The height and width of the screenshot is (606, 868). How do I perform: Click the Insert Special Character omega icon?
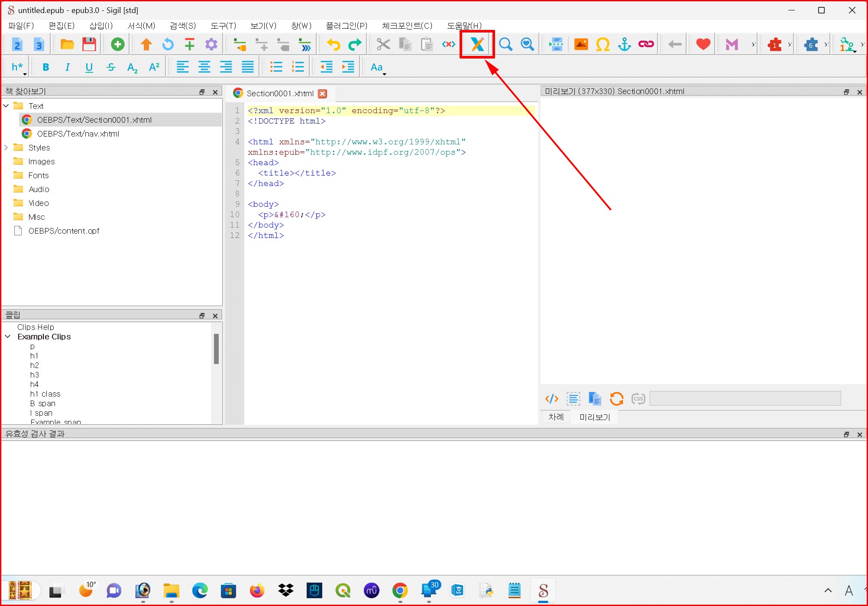(602, 44)
